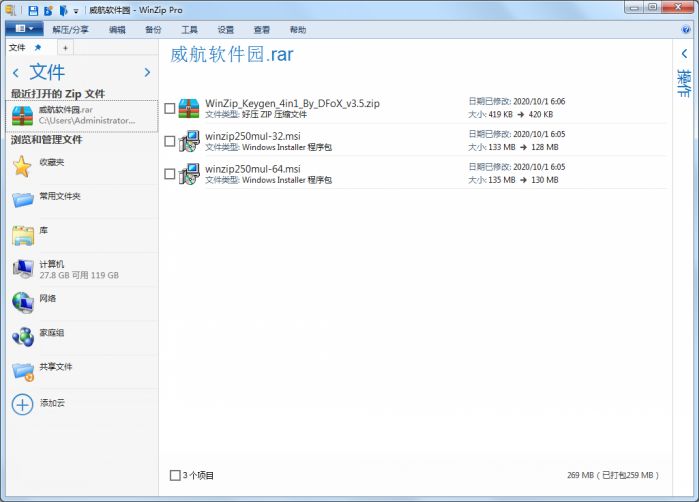
Task: Select file name winzip250mul-32.msi
Action: coord(253,136)
